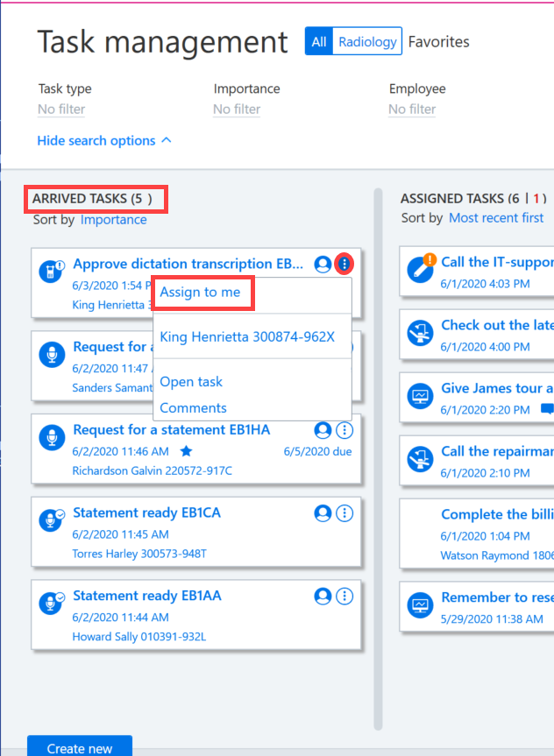The image size is (554, 756).
Task: Choose Assign to me from the menu
Action: (200, 293)
